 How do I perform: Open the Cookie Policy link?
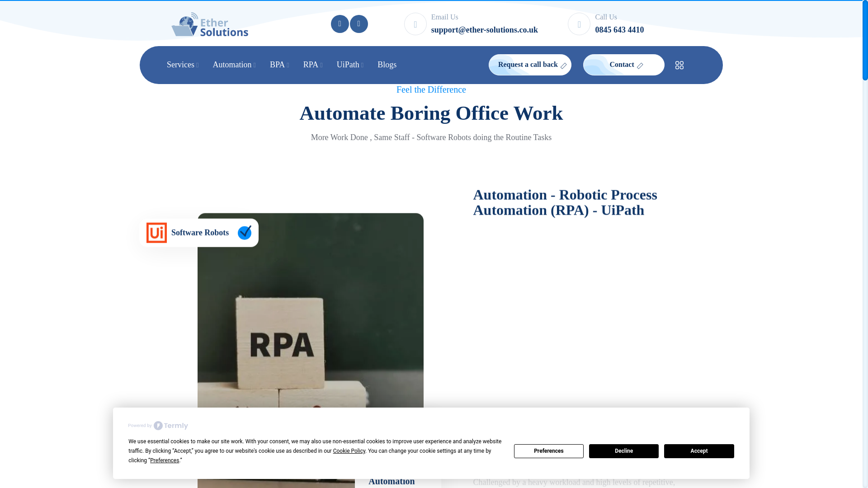tap(349, 451)
